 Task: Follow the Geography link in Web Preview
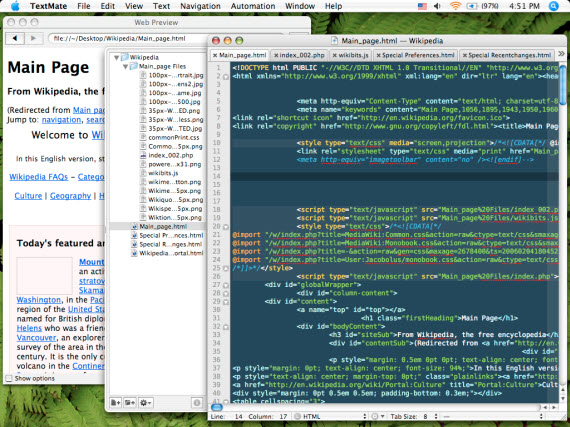tap(71, 196)
